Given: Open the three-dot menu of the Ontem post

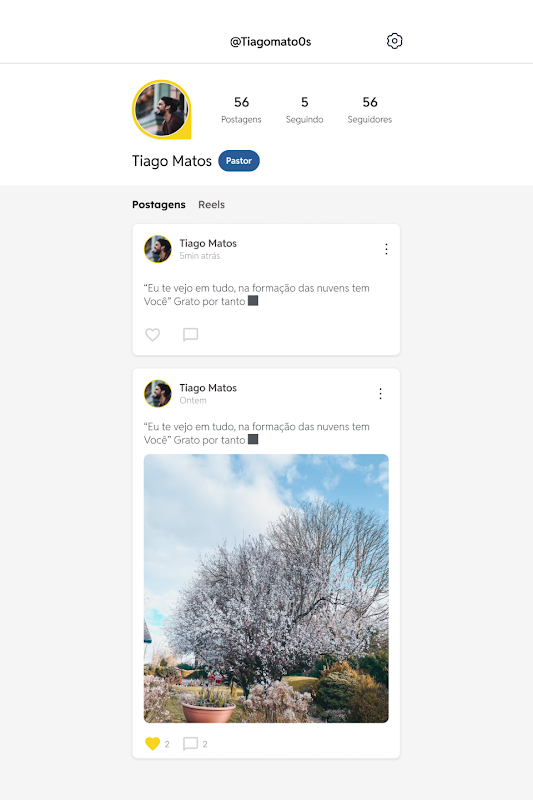Looking at the screenshot, I should 380,393.
